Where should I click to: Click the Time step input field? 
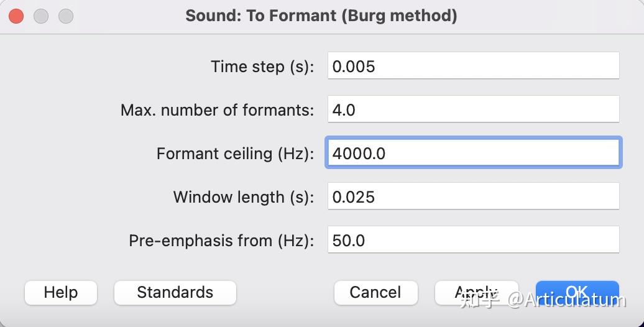(473, 66)
